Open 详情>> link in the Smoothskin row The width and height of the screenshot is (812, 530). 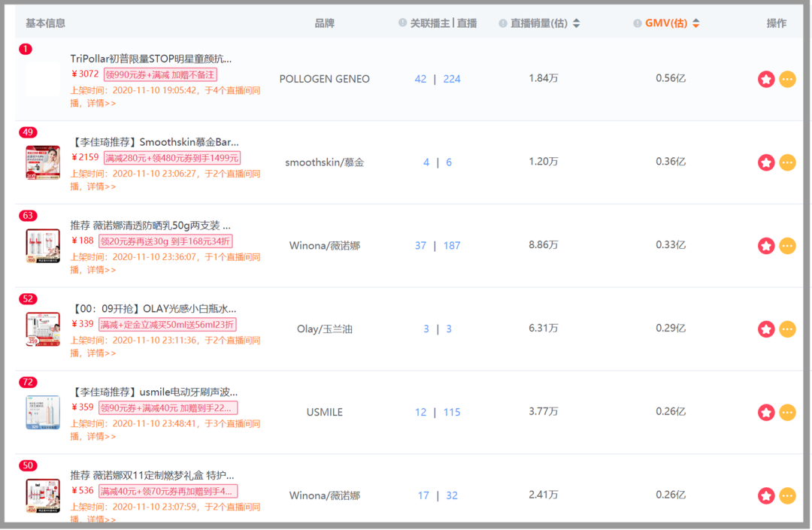(x=101, y=187)
